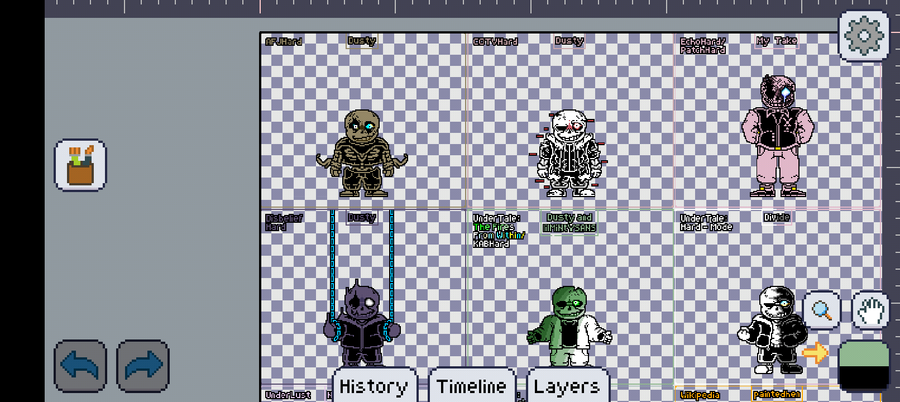Screen dimensions: 900x402
Task: Open the History tab
Action: 374,386
